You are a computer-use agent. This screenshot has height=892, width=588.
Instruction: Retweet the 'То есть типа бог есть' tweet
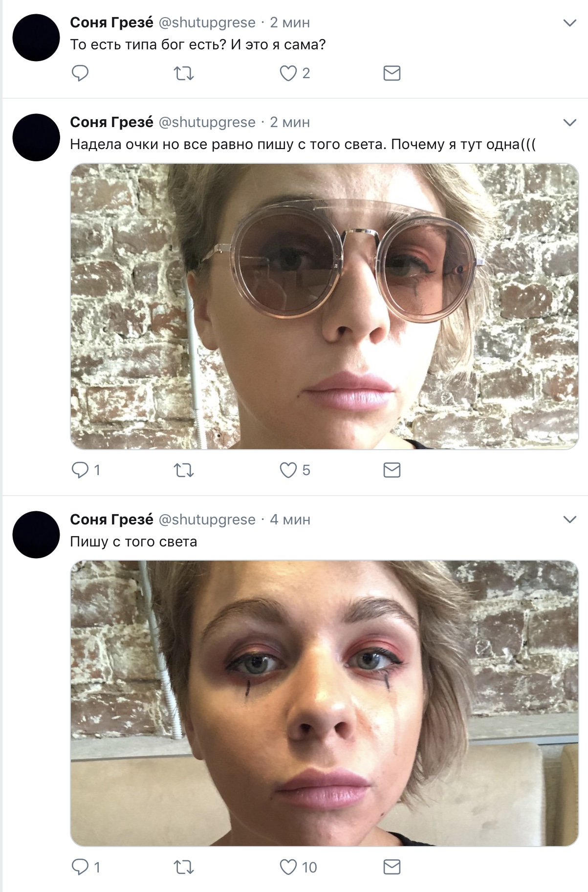(184, 73)
